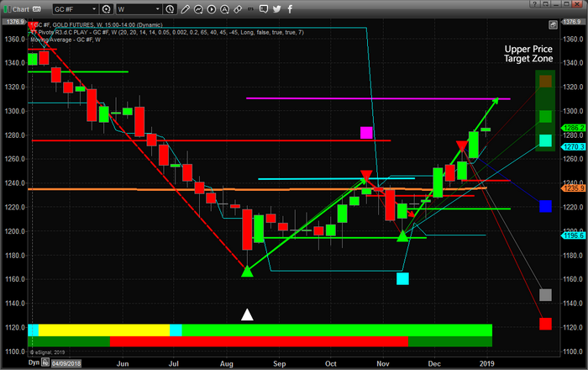This screenshot has width=588, height=370.
Task: Click the small 'crs' cursor toolbar item
Action: pos(250,9)
